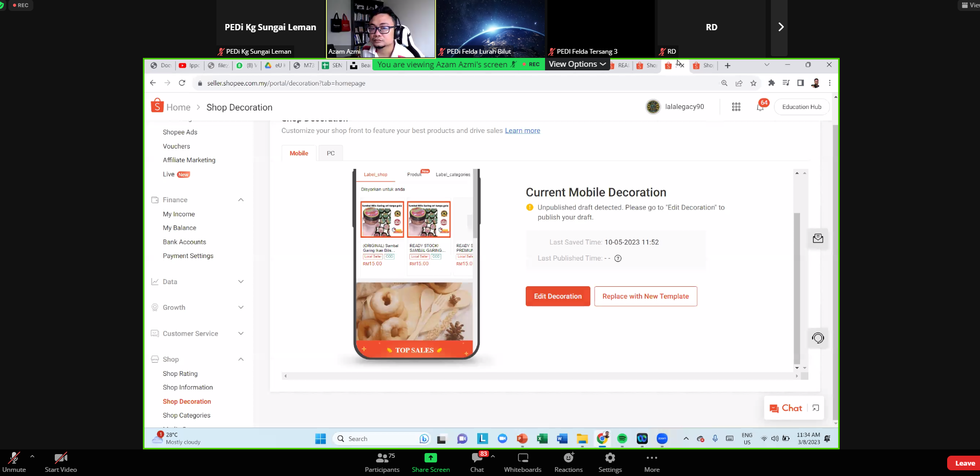The height and width of the screenshot is (476, 980).
Task: Expand the Customer Service section
Action: click(241, 334)
